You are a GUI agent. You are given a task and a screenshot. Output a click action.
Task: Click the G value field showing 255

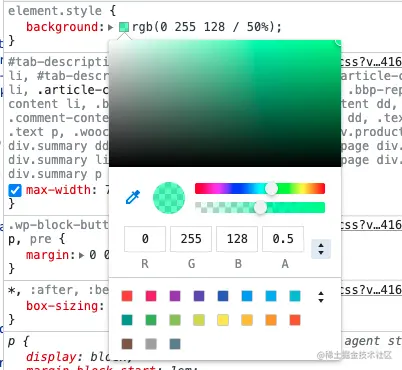(x=191, y=239)
